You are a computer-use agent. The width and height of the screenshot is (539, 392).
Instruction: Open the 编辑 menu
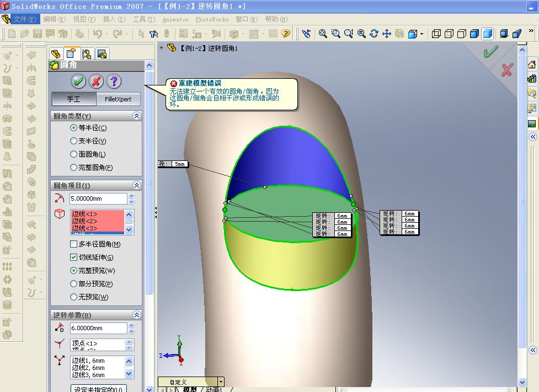[x=54, y=19]
